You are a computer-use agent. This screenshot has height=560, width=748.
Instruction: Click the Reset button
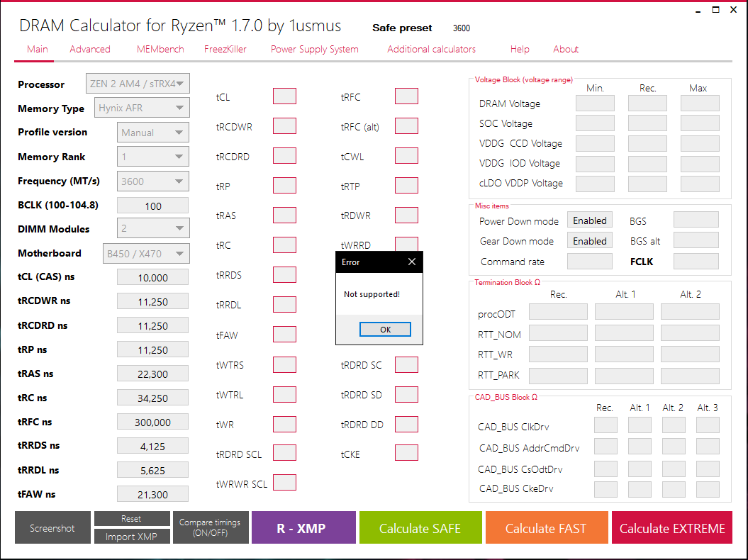[132, 518]
